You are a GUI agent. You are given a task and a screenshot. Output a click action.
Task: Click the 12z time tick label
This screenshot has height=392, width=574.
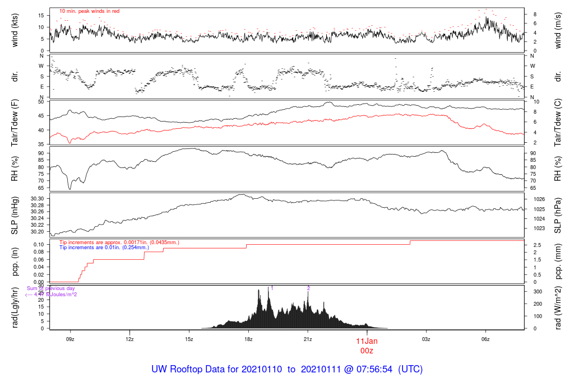tap(129, 339)
